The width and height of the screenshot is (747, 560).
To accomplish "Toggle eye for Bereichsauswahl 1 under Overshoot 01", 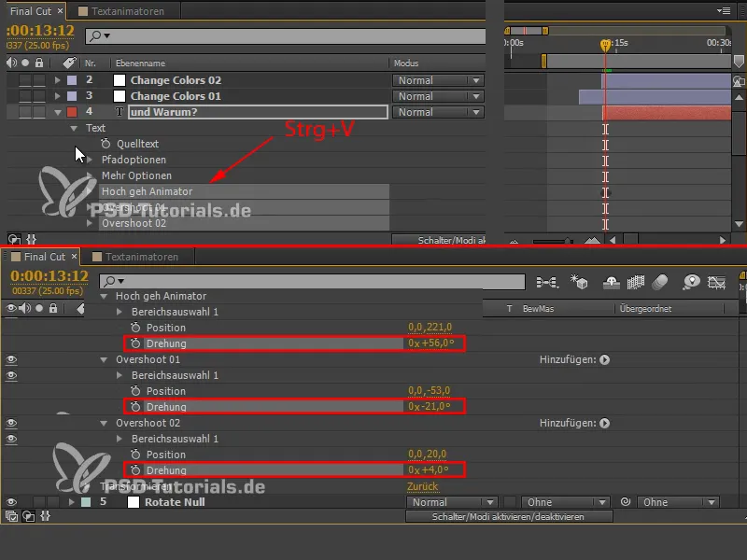I will click(11, 375).
